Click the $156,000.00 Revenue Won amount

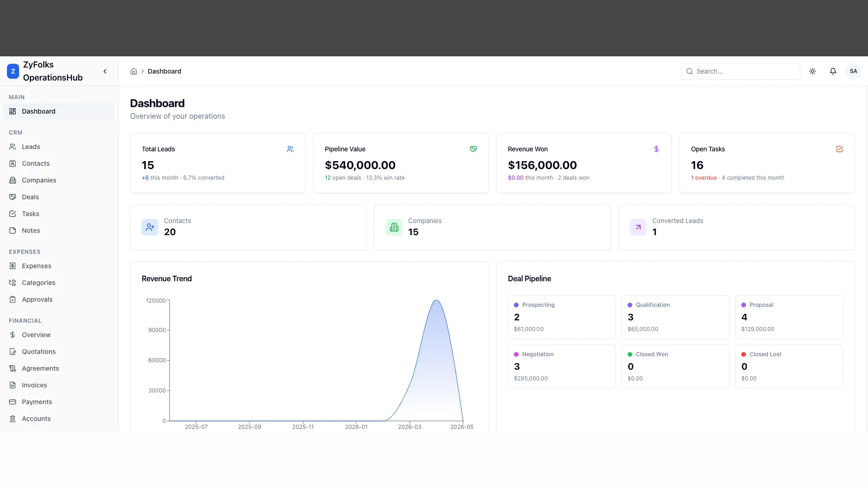[542, 165]
